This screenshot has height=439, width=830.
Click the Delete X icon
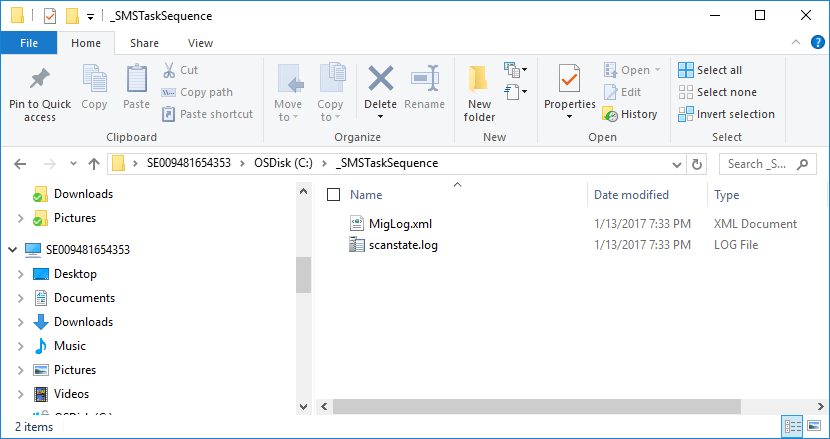[381, 78]
